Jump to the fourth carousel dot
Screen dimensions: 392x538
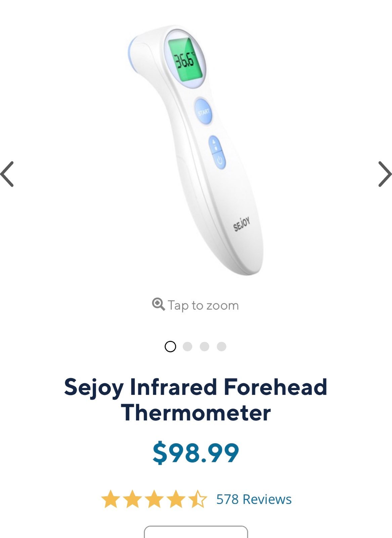pyautogui.click(x=222, y=346)
